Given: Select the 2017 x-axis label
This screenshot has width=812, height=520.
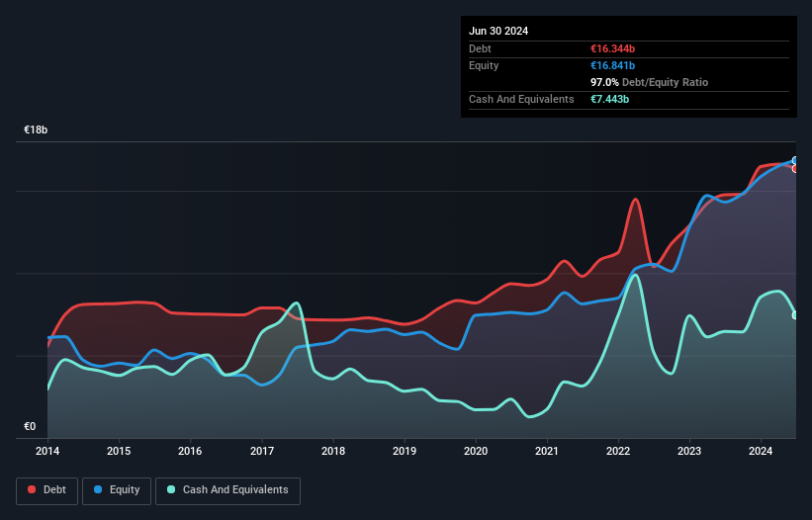Looking at the screenshot, I should (262, 450).
